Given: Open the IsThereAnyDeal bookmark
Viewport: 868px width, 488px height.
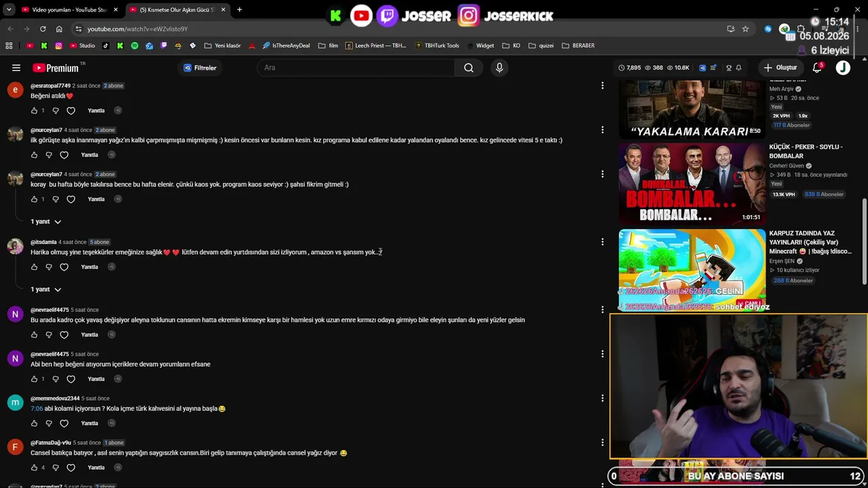Looking at the screenshot, I should (x=285, y=45).
